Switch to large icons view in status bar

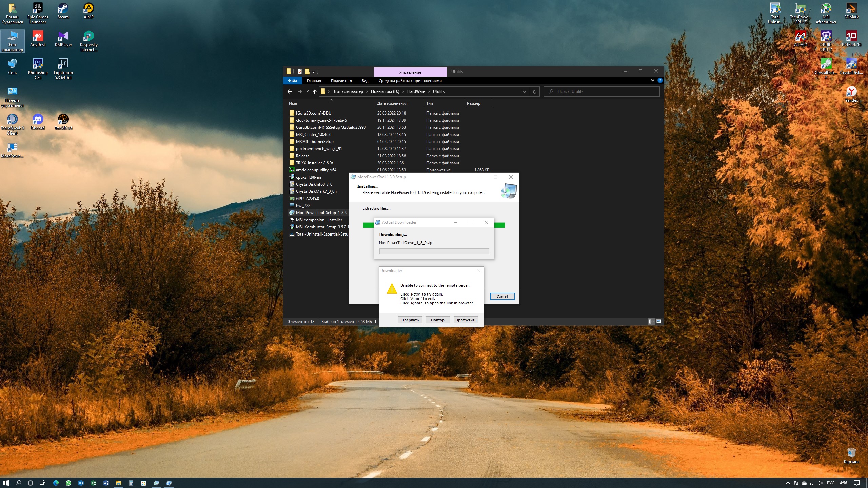coord(659,321)
